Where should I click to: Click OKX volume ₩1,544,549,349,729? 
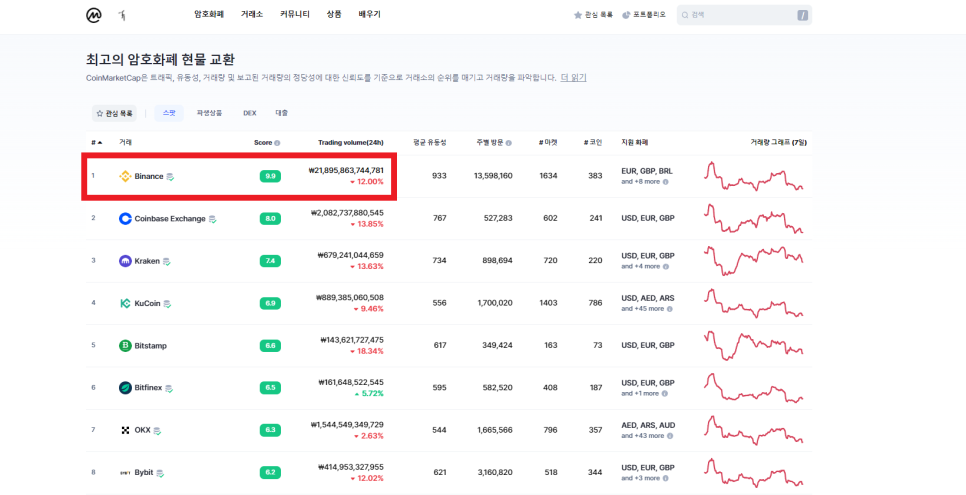pyautogui.click(x=347, y=425)
